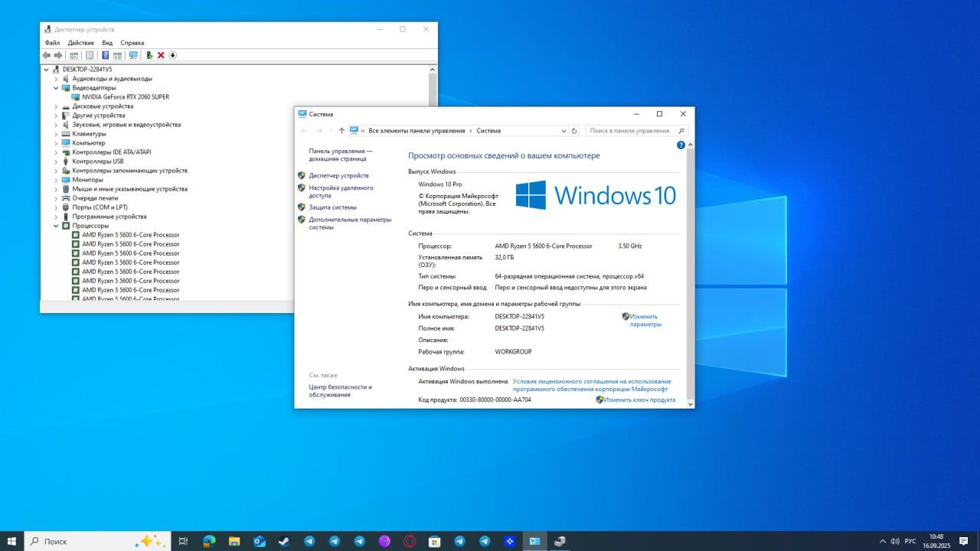Open the Файл menu in Device Manager
This screenshot has height=551, width=980.
click(52, 43)
